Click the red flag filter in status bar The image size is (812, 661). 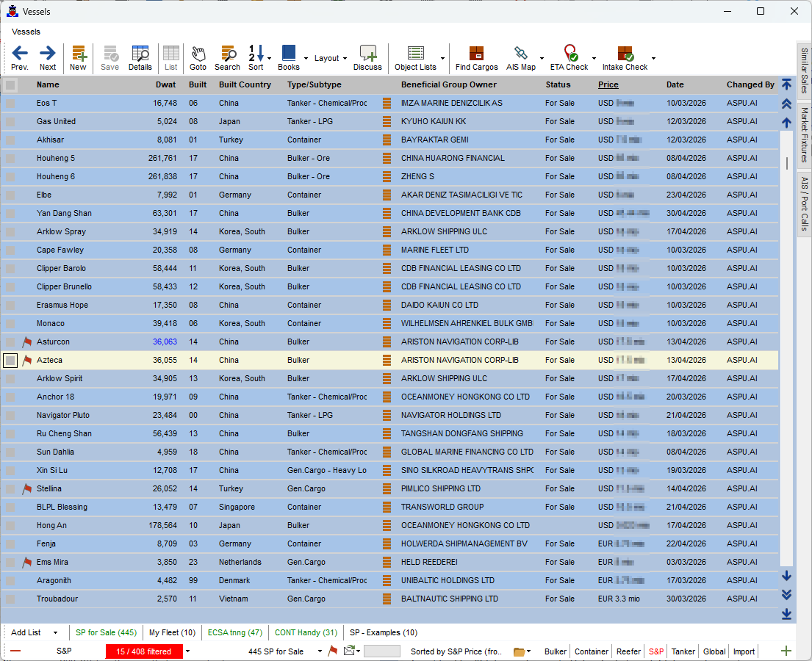(333, 651)
